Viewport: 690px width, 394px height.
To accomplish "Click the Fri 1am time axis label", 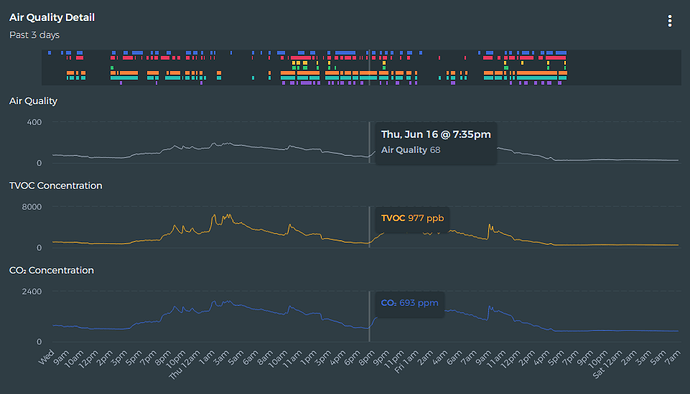I will [x=407, y=361].
